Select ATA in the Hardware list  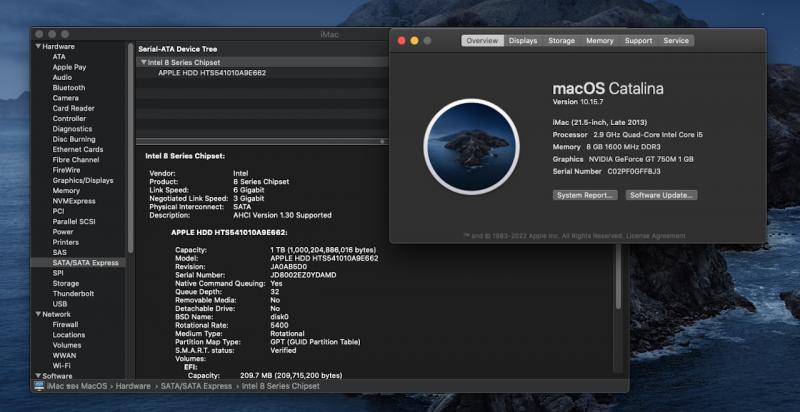(x=59, y=57)
